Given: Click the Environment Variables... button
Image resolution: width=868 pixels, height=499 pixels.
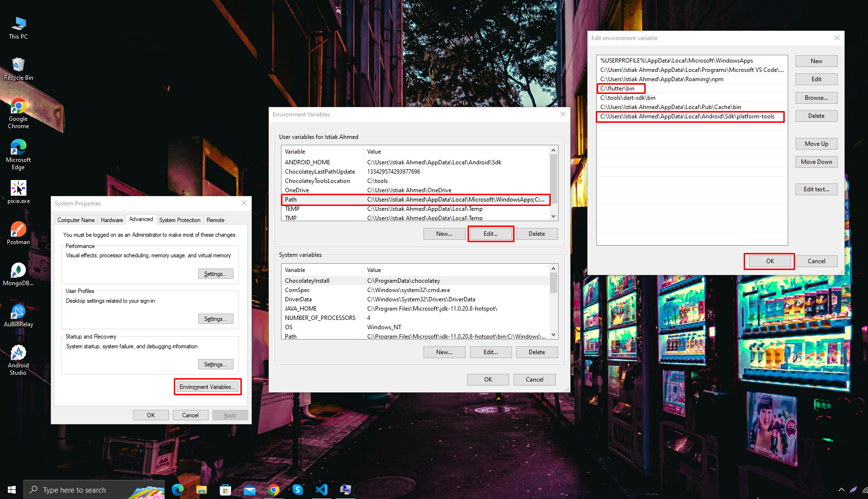Looking at the screenshot, I should coord(208,387).
